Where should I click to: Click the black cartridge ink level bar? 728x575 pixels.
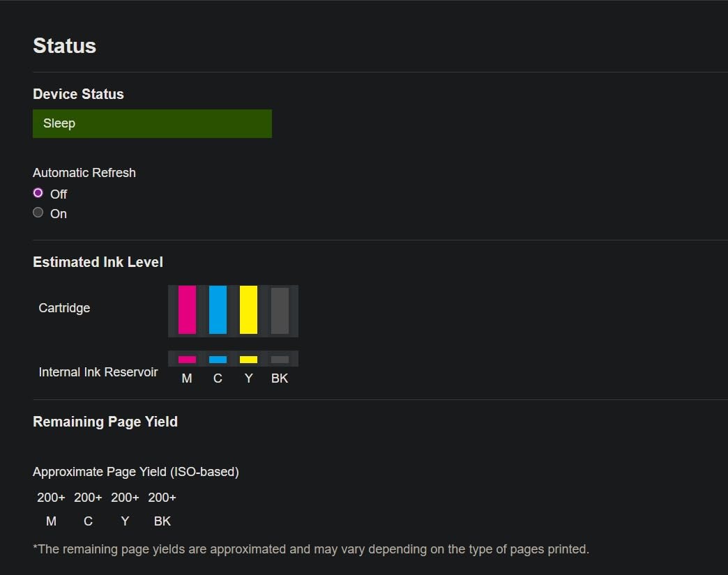[280, 311]
